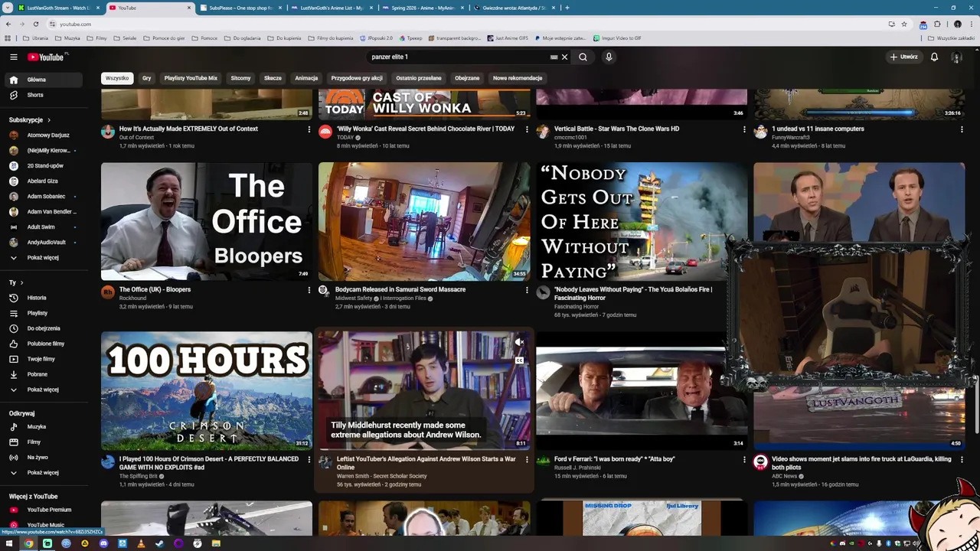
Task: Open the VLC taskbar icon
Action: tap(141, 543)
